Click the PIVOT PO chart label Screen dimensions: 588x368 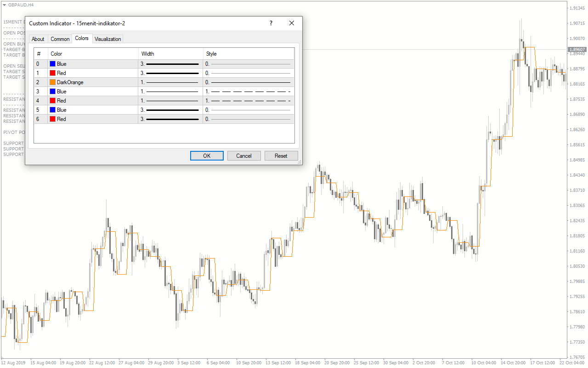point(14,132)
